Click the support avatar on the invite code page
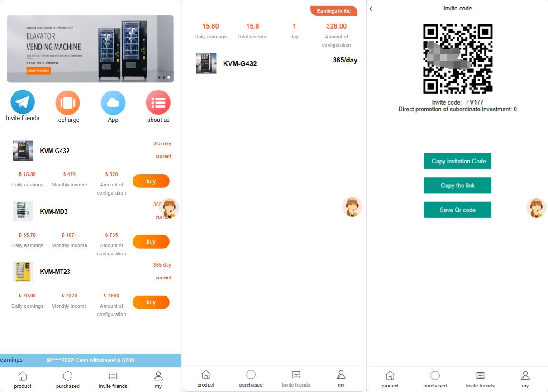 536,206
